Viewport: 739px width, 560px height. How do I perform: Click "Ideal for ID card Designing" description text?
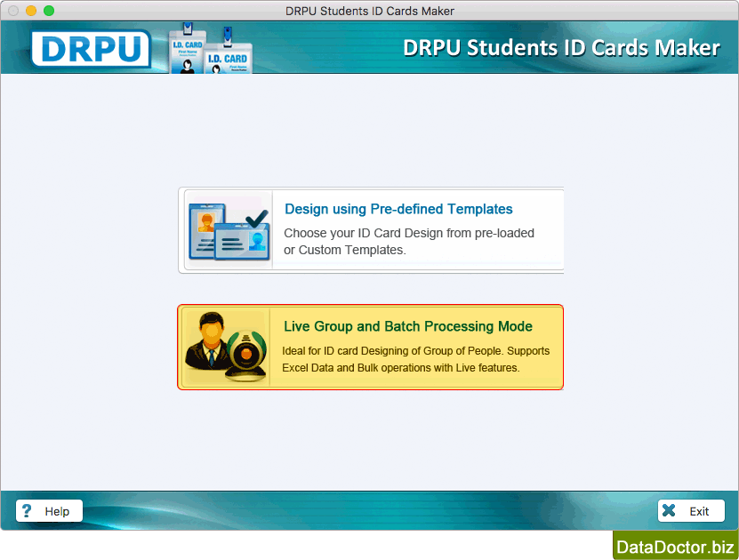[x=415, y=359]
